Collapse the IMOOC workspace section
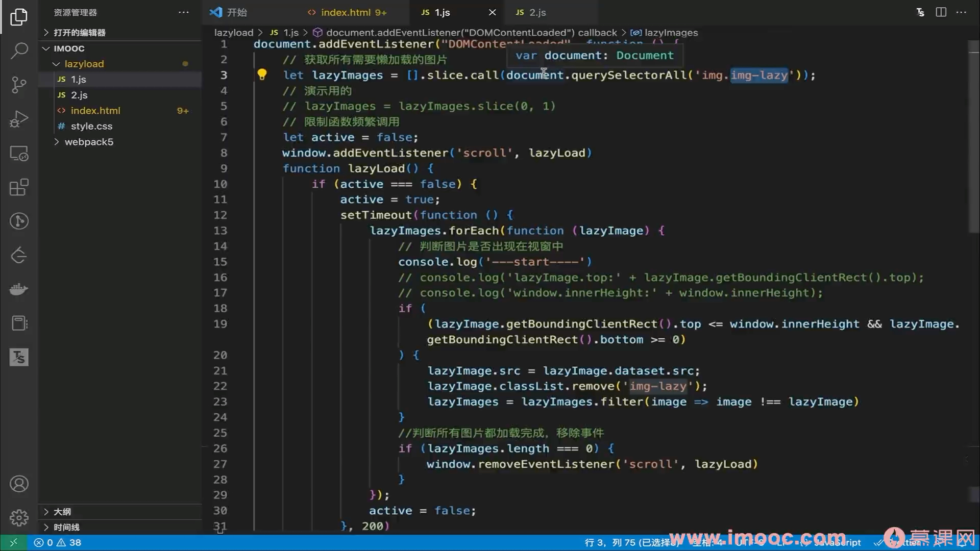Image resolution: width=980 pixels, height=551 pixels. [x=69, y=48]
